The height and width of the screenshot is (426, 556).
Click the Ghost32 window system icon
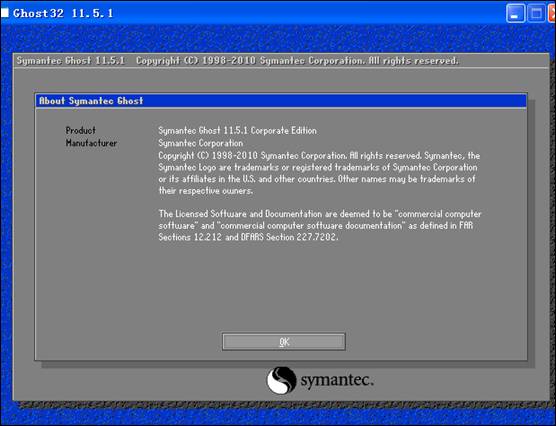[x=5, y=13]
